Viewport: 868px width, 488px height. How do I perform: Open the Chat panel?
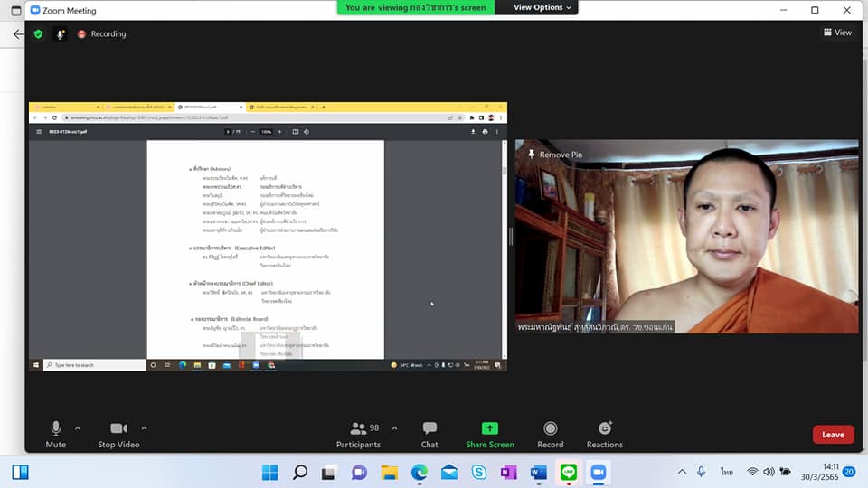click(429, 435)
